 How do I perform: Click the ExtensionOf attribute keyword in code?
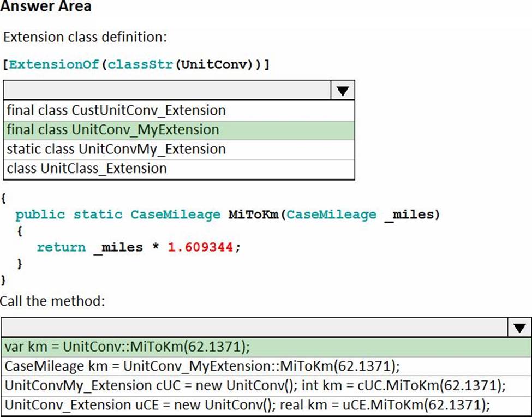tap(53, 65)
